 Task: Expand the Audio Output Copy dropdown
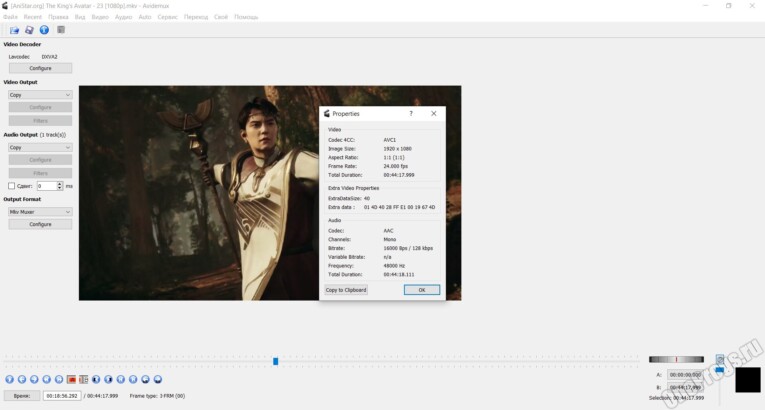click(x=40, y=147)
